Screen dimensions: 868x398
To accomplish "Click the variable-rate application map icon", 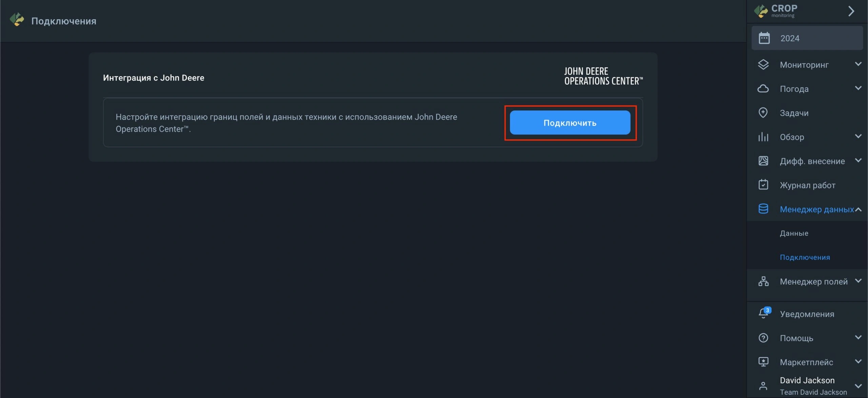I will click(763, 161).
